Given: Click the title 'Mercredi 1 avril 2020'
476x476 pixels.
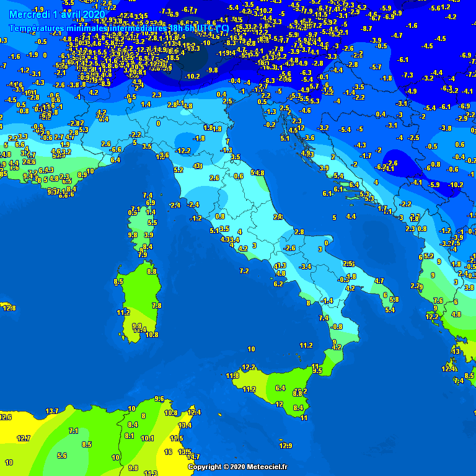Looking at the screenshot, I should point(57,14).
